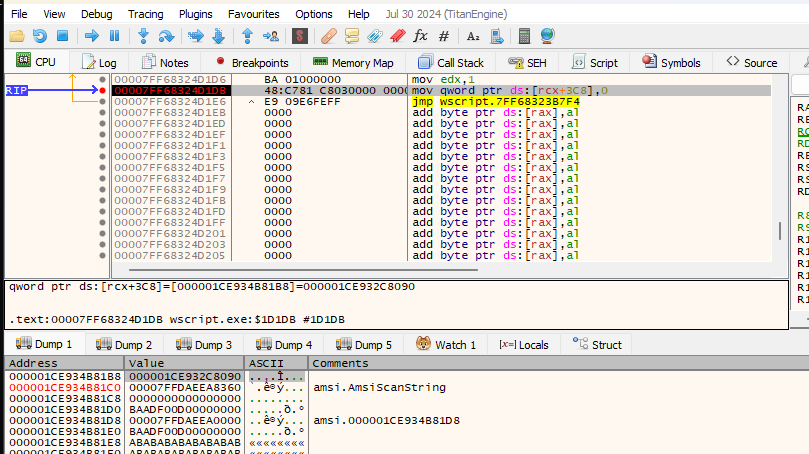Switch to the Breakpoints tab
Viewport: 809px width, 454px height.
(x=252, y=62)
